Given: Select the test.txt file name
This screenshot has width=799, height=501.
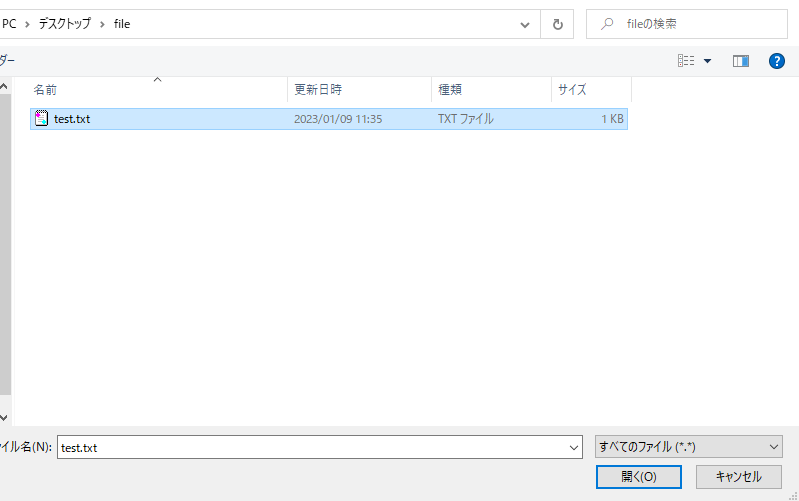Looking at the screenshot, I should [x=72, y=119].
